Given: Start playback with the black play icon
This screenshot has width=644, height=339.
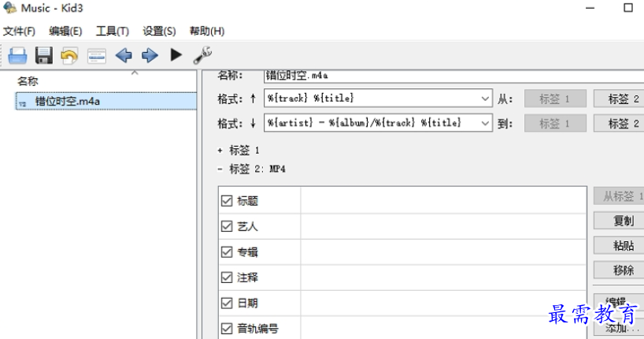Looking at the screenshot, I should point(176,54).
